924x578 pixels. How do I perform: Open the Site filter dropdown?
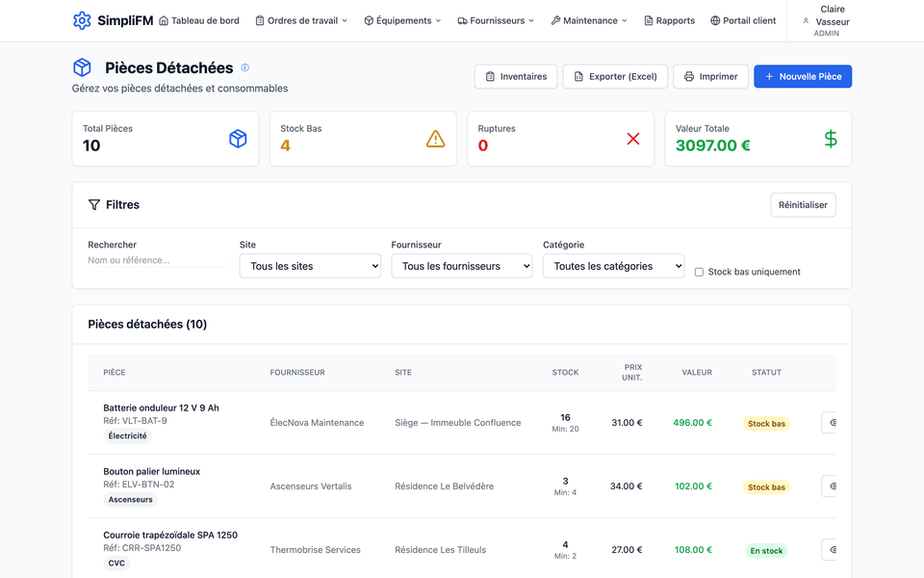pyautogui.click(x=310, y=266)
